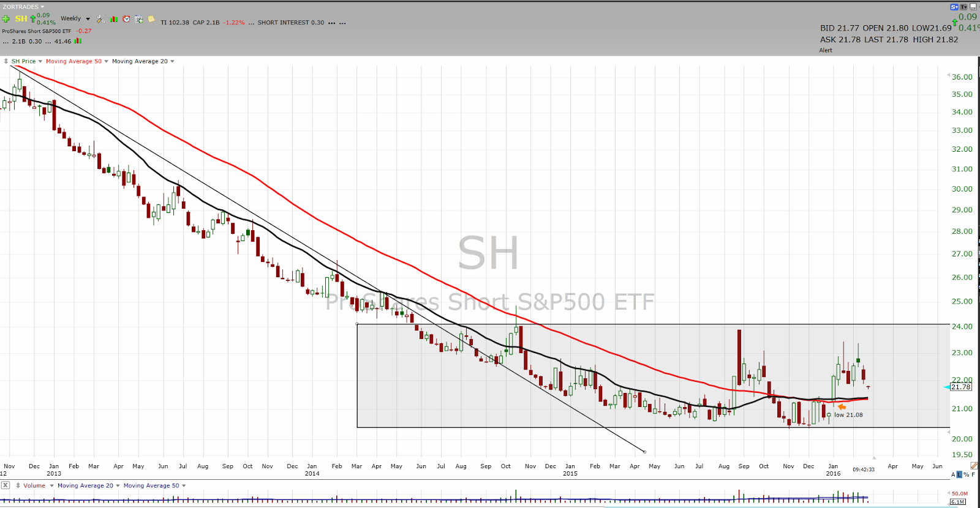Click ProShares Short S&P500 ETF name
This screenshot has height=508, width=980.
pyautogui.click(x=37, y=31)
